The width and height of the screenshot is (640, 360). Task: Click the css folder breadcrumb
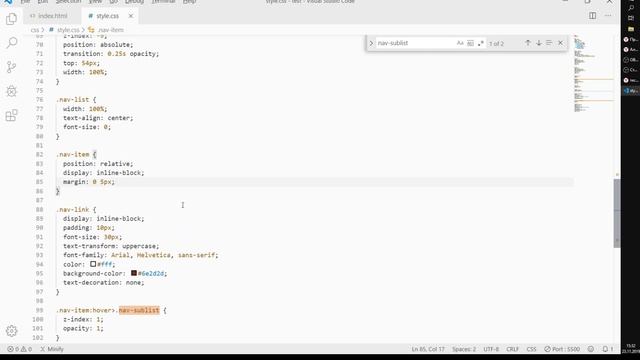tap(35, 30)
